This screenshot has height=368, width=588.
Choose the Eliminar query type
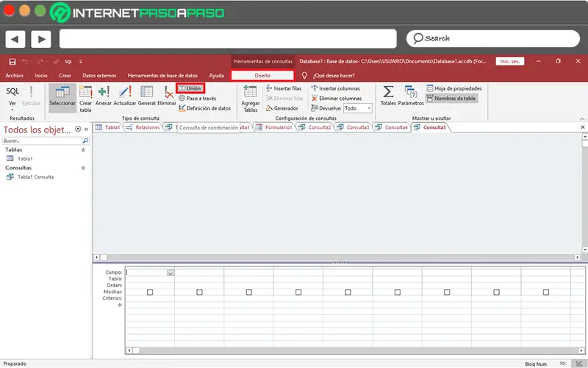pyautogui.click(x=167, y=96)
